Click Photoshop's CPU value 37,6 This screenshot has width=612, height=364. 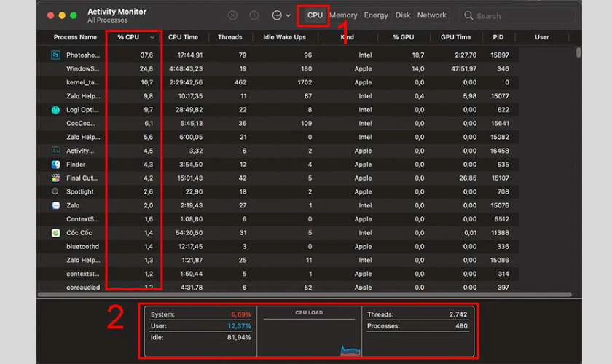click(146, 55)
